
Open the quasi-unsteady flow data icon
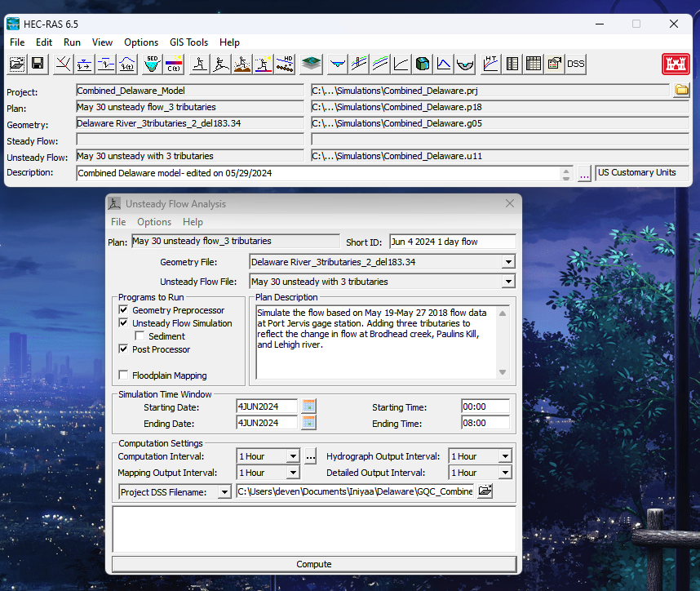click(x=106, y=64)
